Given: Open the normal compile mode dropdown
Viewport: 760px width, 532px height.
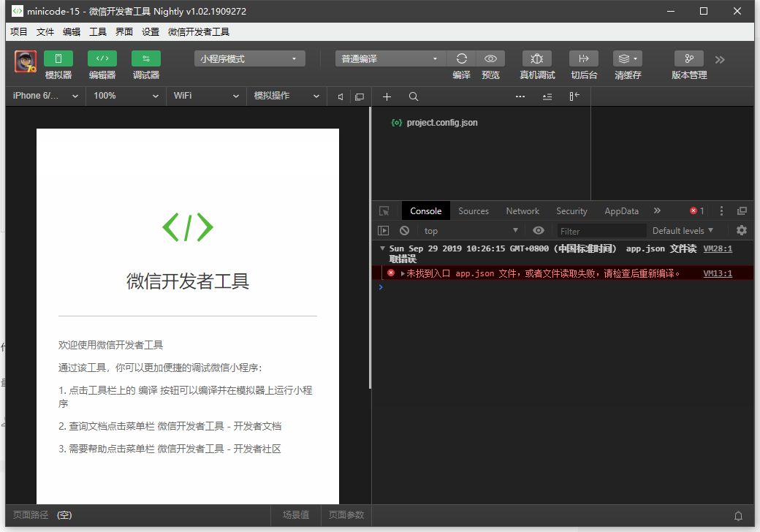Looking at the screenshot, I should coord(391,58).
